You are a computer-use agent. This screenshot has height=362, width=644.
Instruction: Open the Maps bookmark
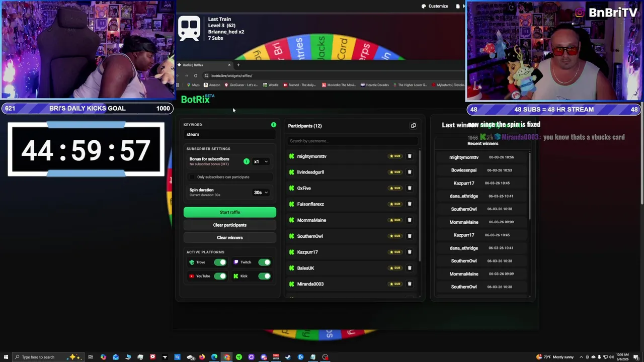(193, 85)
